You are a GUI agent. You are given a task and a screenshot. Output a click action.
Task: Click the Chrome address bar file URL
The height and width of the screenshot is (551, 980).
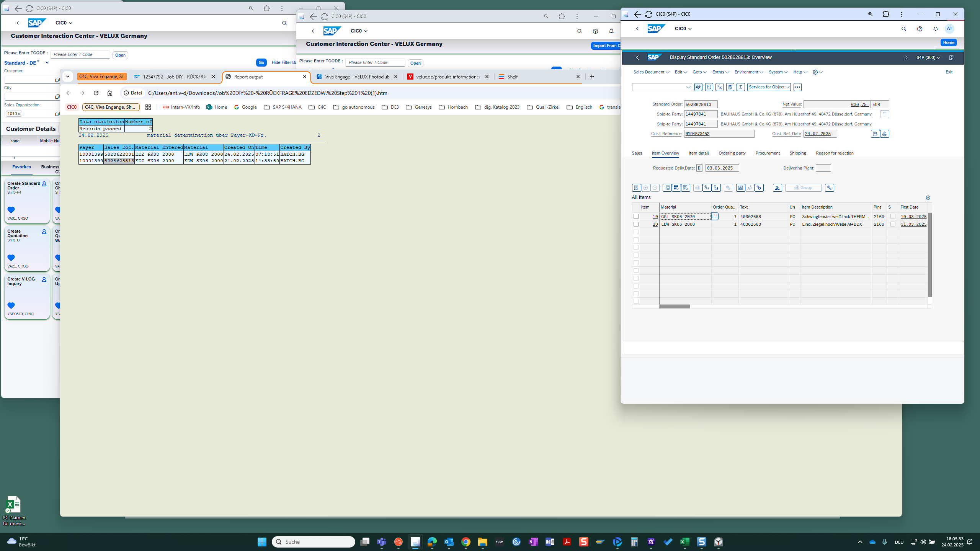click(268, 93)
